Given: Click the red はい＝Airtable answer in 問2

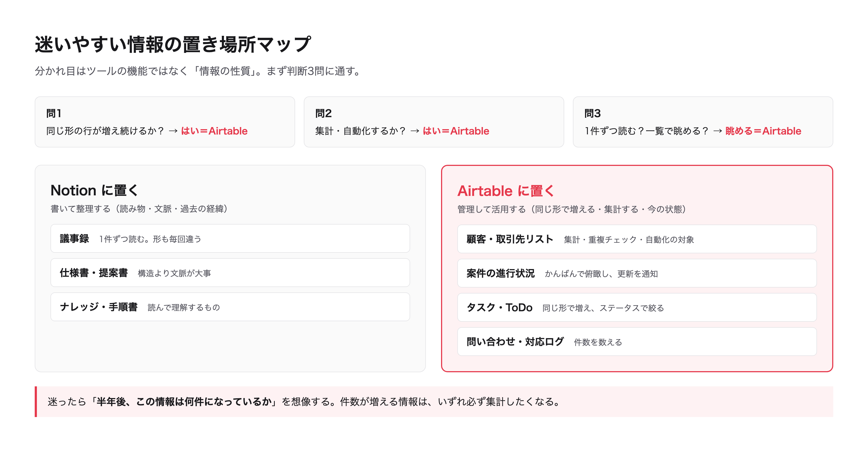Looking at the screenshot, I should click(x=456, y=131).
